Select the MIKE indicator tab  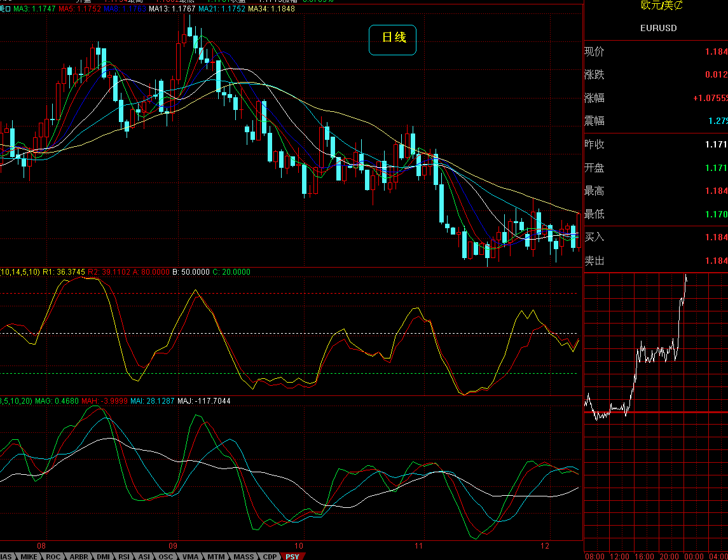point(29,556)
